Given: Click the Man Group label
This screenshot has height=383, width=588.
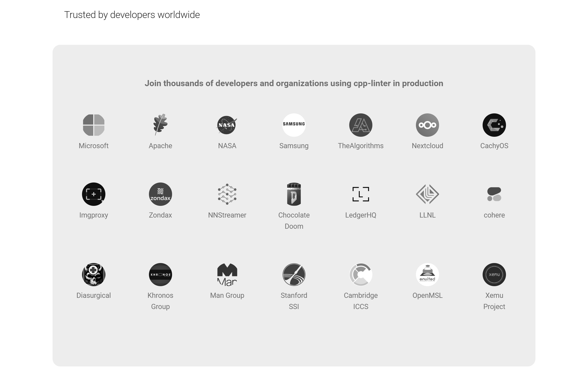Looking at the screenshot, I should click(227, 295).
